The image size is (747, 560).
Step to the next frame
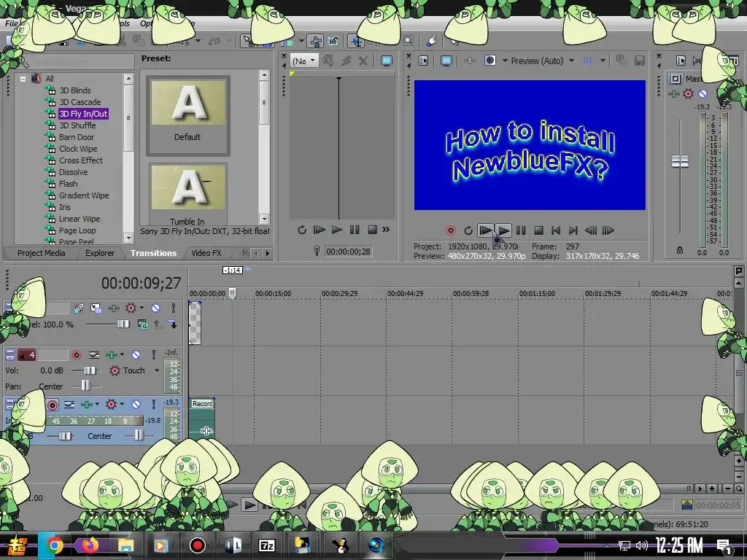(608, 230)
